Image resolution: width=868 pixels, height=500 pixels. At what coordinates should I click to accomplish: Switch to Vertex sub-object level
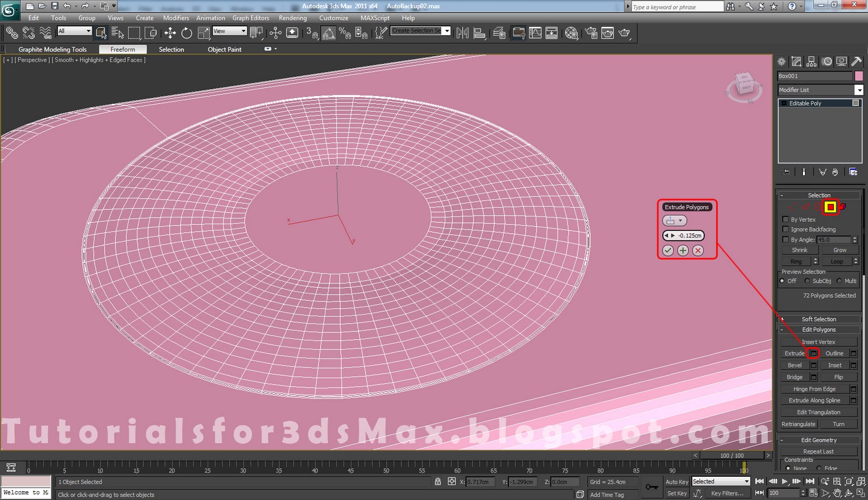794,207
